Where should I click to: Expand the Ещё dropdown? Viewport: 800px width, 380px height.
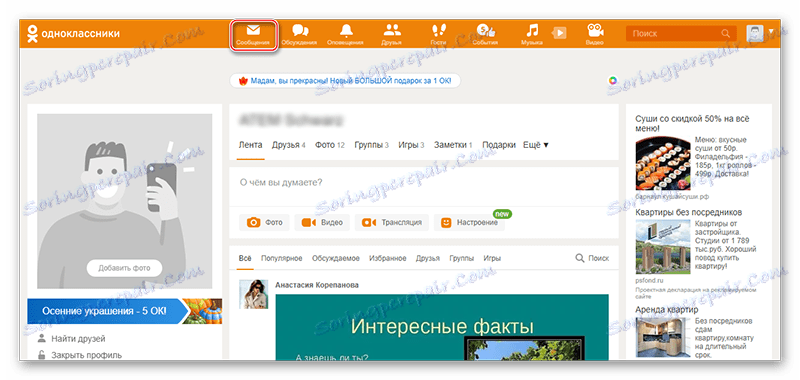[536, 145]
